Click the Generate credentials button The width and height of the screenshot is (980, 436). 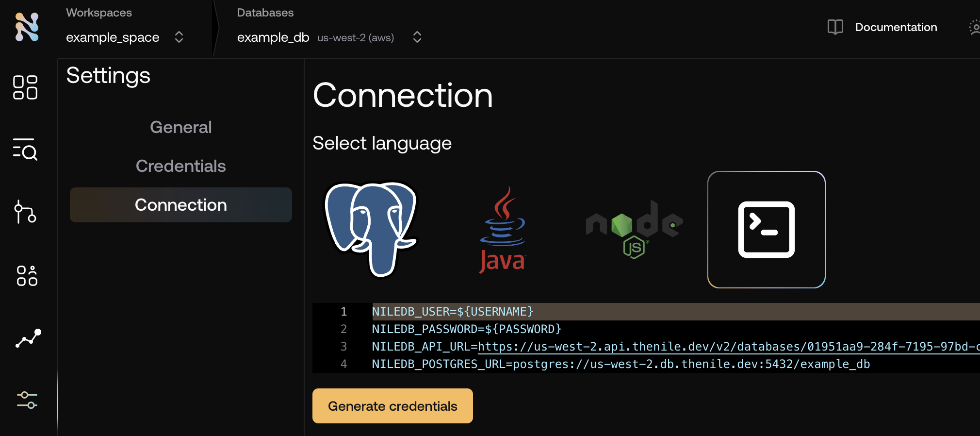(x=392, y=406)
